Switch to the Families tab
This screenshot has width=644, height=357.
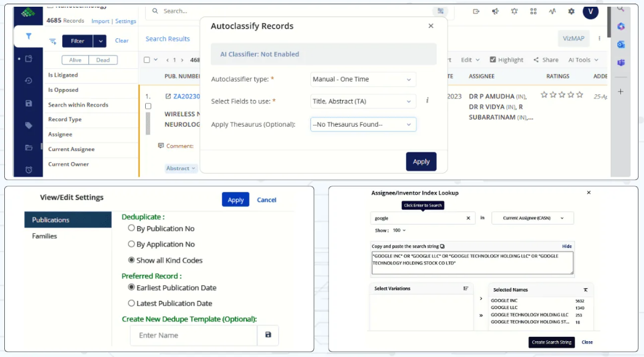pyautogui.click(x=45, y=236)
